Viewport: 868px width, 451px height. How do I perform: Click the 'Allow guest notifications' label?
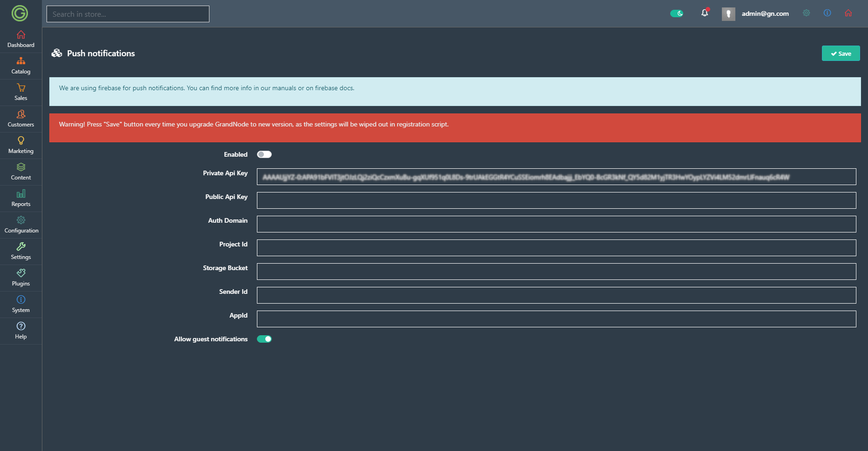pos(211,339)
